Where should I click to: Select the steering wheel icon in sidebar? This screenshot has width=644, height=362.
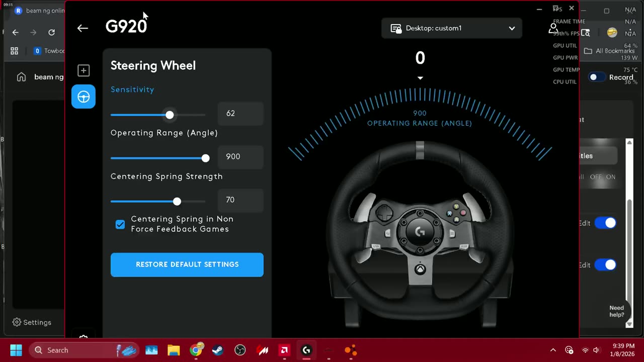[84, 97]
